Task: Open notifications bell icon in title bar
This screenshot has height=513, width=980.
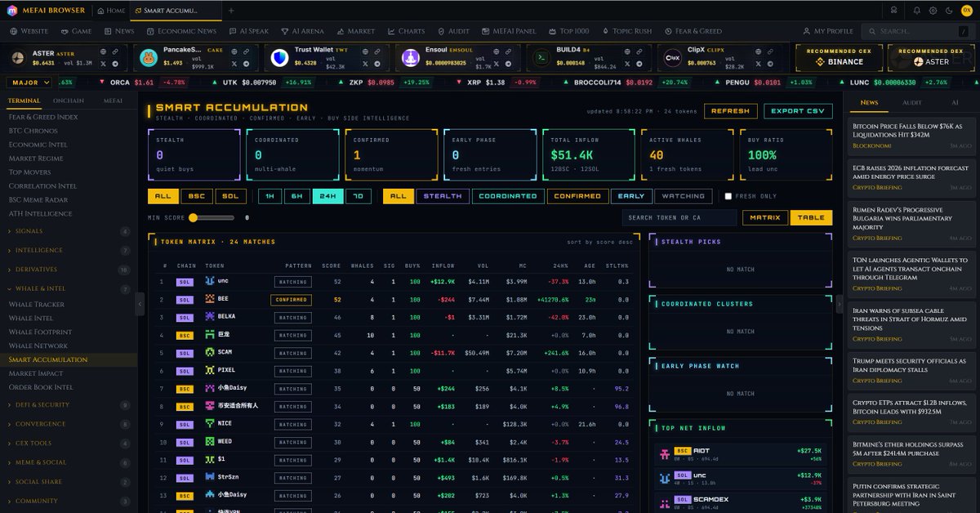Action: (917, 11)
